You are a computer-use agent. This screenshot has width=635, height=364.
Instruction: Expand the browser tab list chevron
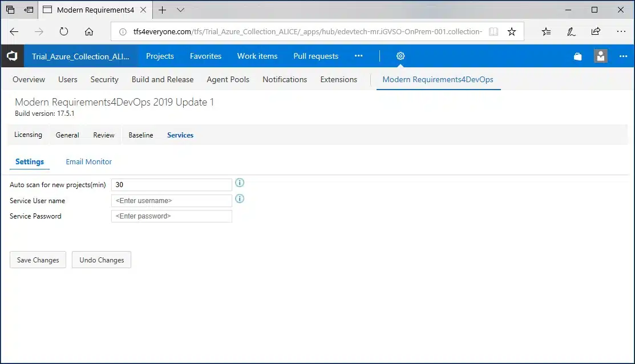[x=180, y=10]
